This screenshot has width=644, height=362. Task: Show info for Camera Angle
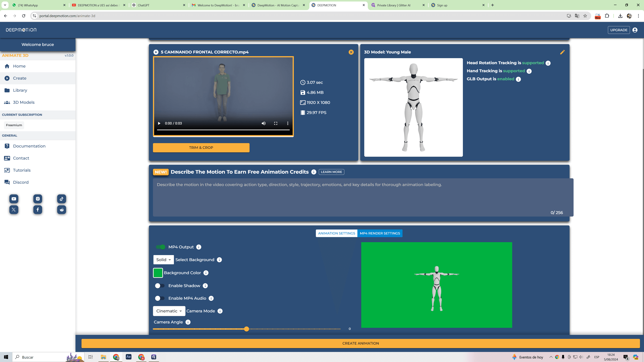(x=188, y=322)
